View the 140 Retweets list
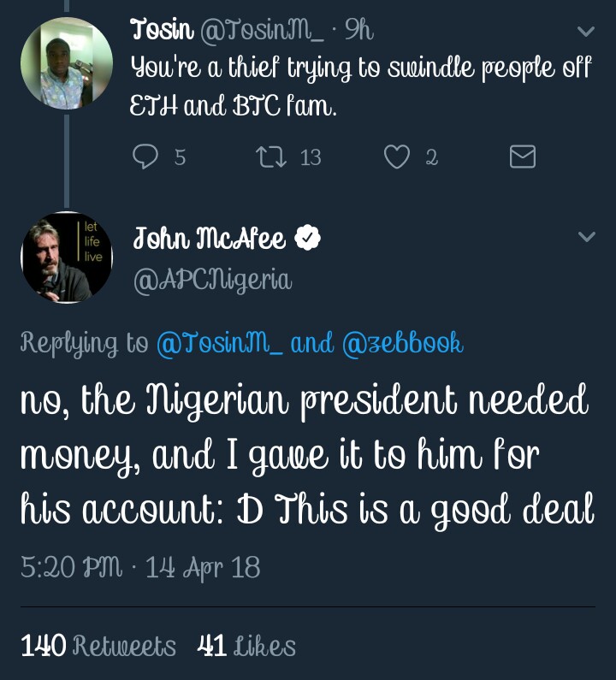The width and height of the screenshot is (616, 680). 98,646
